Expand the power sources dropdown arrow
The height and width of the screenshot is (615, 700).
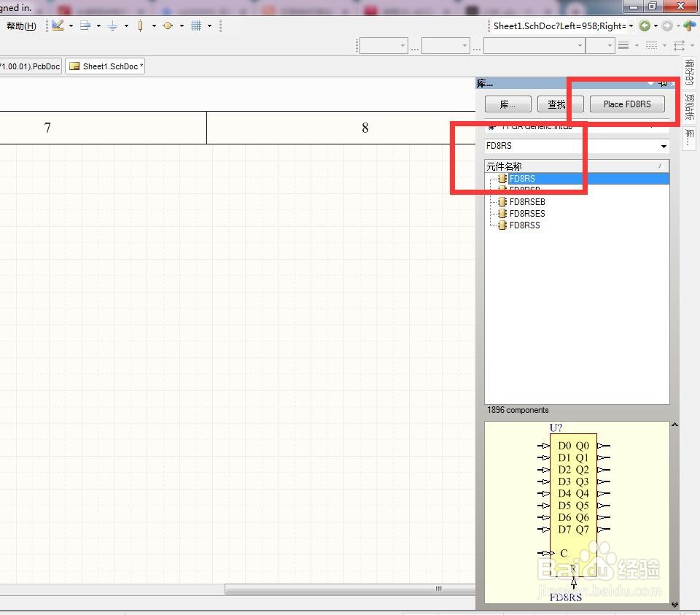click(x=126, y=26)
